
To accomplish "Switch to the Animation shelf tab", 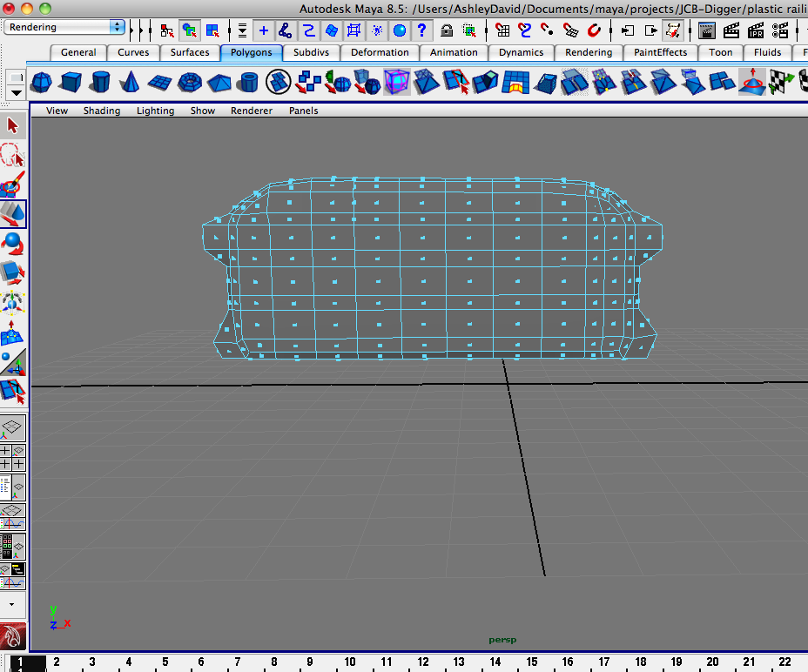I will [454, 52].
